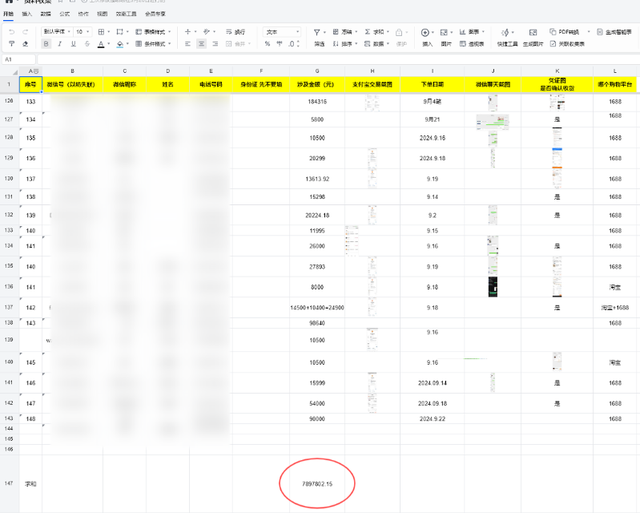Image resolution: width=640 pixels, height=513 pixels.
Task: Toggle strikethrough formatting
Action: (x=87, y=44)
